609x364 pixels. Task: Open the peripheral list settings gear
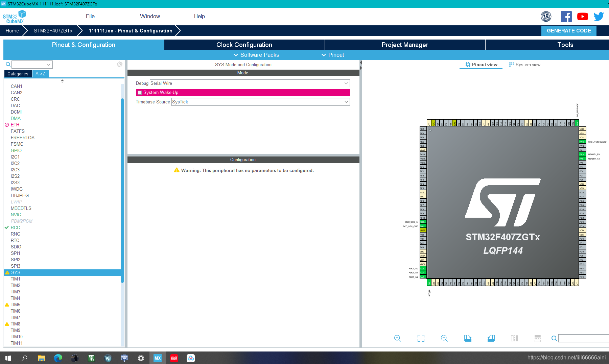(x=120, y=64)
